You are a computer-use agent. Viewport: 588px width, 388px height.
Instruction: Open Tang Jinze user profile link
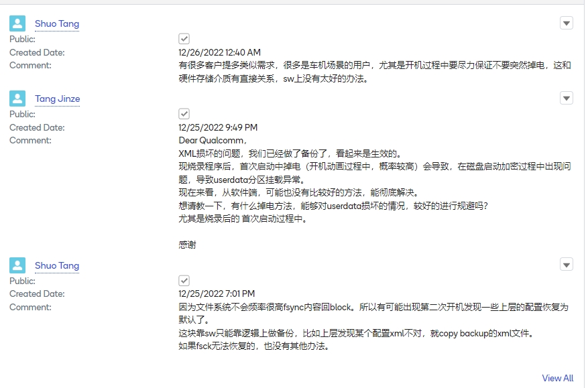58,99
